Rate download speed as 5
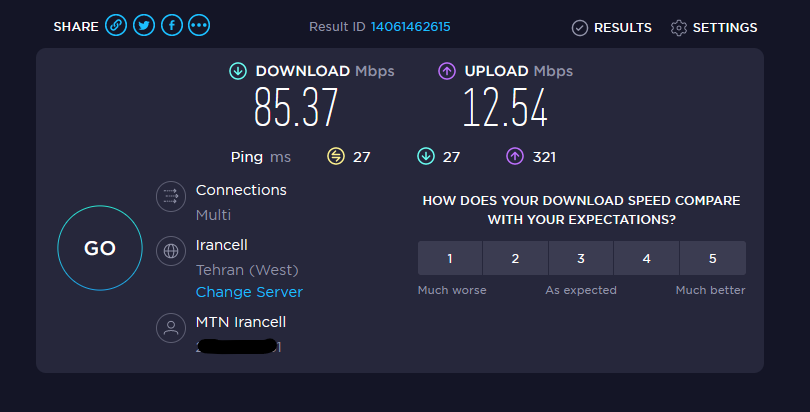This screenshot has width=810, height=412. [x=713, y=258]
